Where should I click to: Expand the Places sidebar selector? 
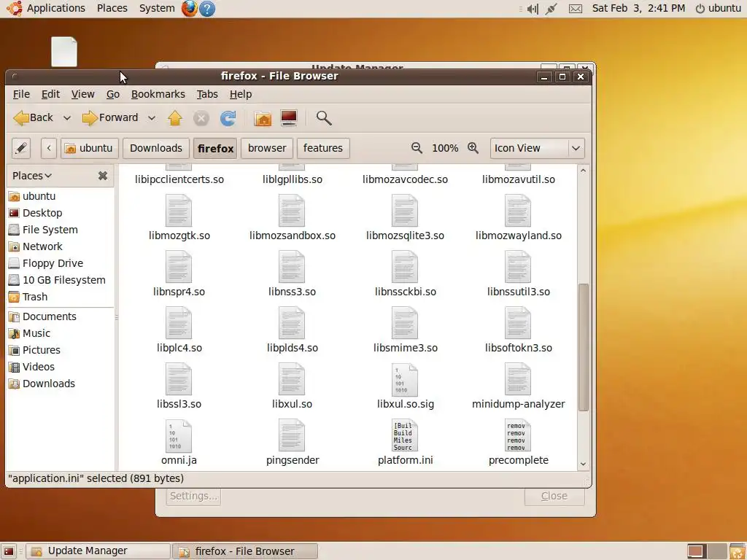32,176
